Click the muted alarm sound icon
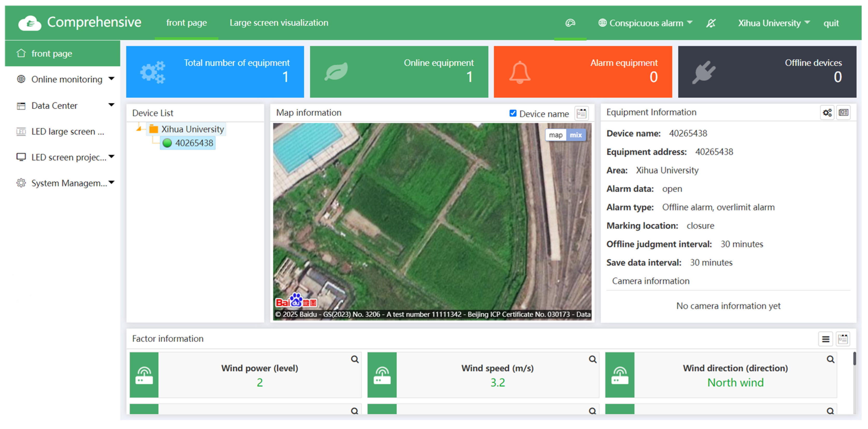 (x=711, y=23)
